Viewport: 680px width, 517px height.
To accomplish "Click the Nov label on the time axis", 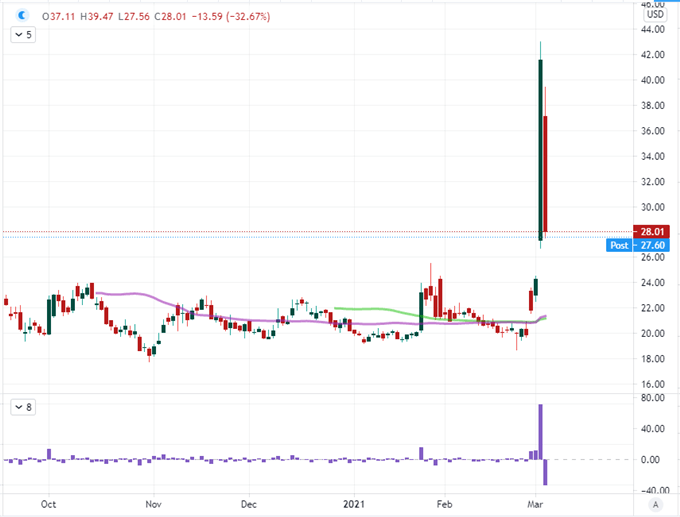I will [x=154, y=504].
